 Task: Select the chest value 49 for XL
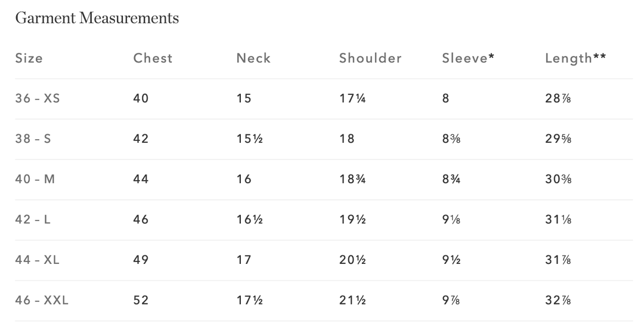[141, 260]
